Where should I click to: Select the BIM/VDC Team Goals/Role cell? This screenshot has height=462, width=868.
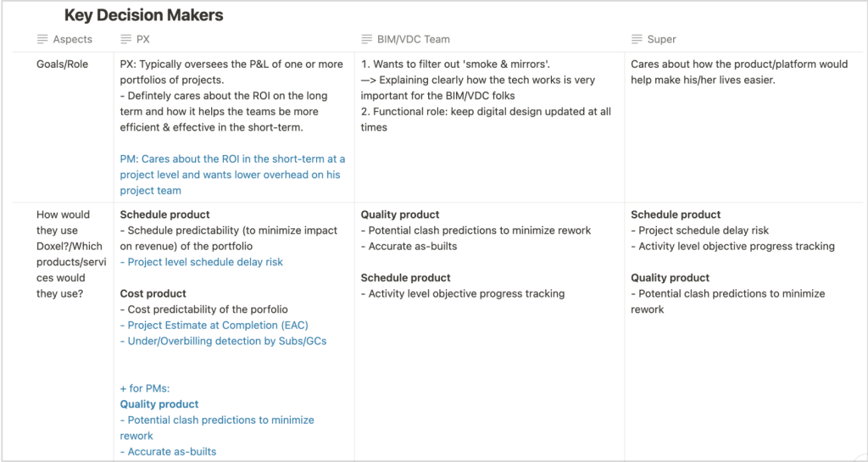(486, 96)
